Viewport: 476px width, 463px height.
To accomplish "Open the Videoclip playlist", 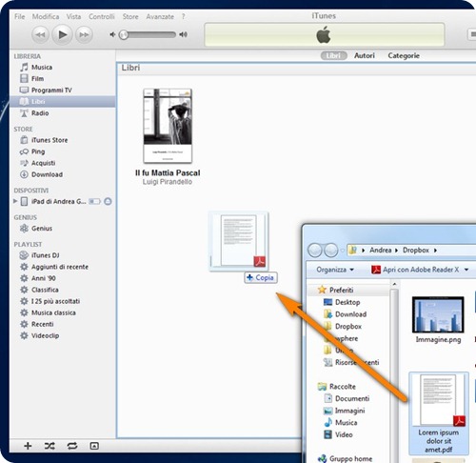I will pyautogui.click(x=45, y=335).
